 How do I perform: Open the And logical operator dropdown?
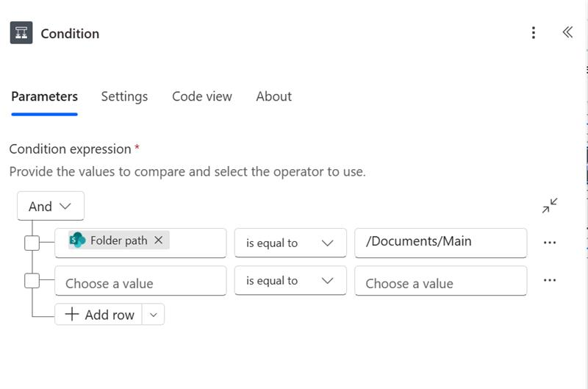coord(51,207)
